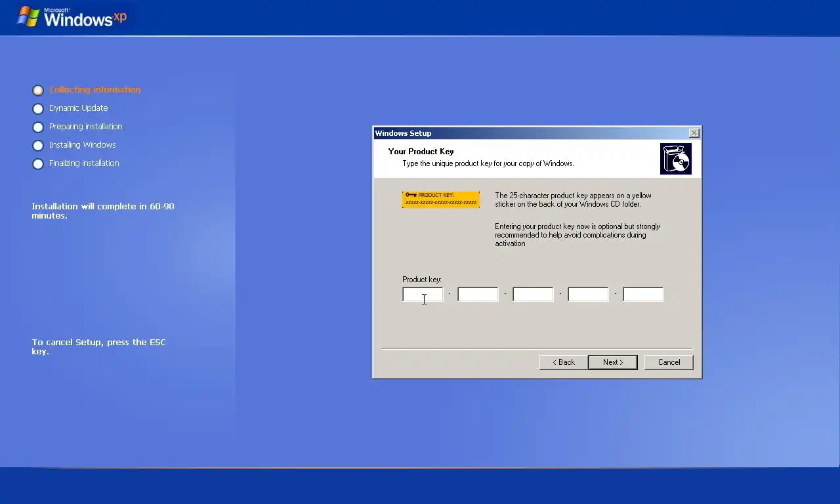Click the Installing Windows step bullet
840x504 pixels.
click(38, 145)
